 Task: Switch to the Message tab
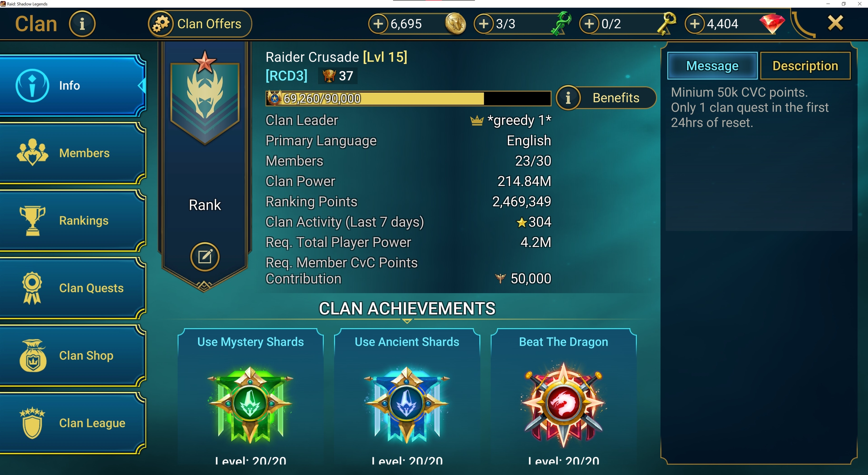click(x=712, y=65)
